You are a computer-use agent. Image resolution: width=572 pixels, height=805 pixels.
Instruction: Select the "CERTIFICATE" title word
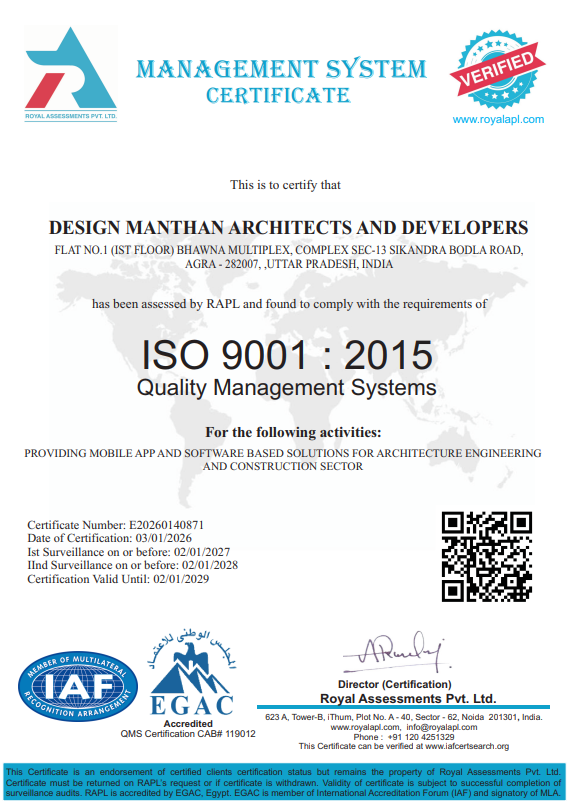[x=278, y=95]
